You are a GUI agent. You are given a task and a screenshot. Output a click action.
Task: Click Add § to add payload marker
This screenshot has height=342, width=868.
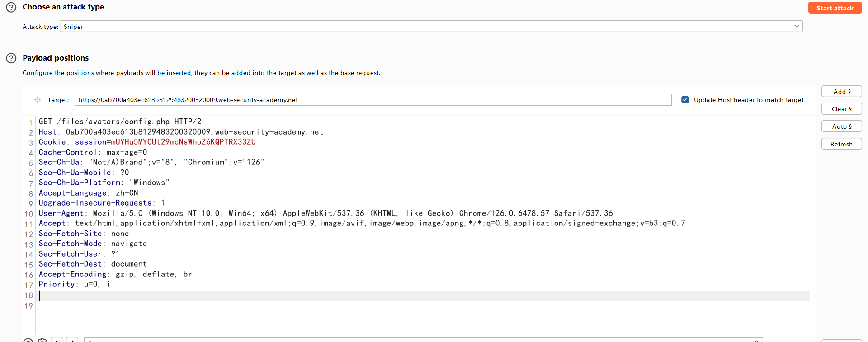(841, 92)
